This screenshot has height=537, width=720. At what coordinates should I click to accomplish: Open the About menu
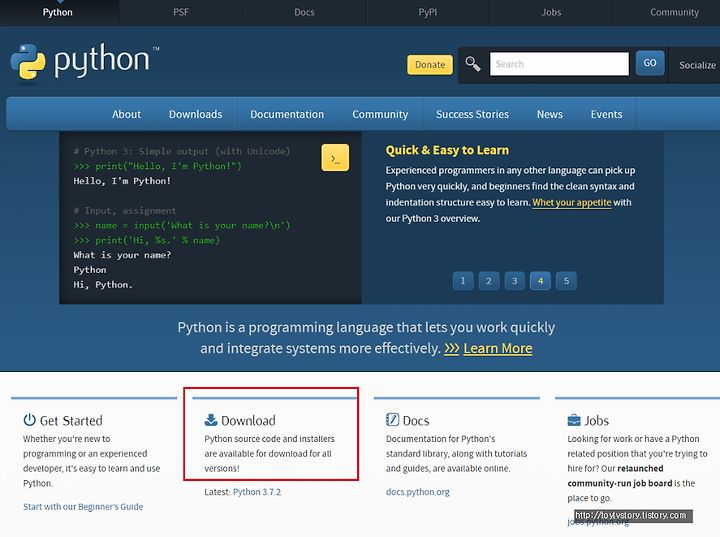click(126, 114)
